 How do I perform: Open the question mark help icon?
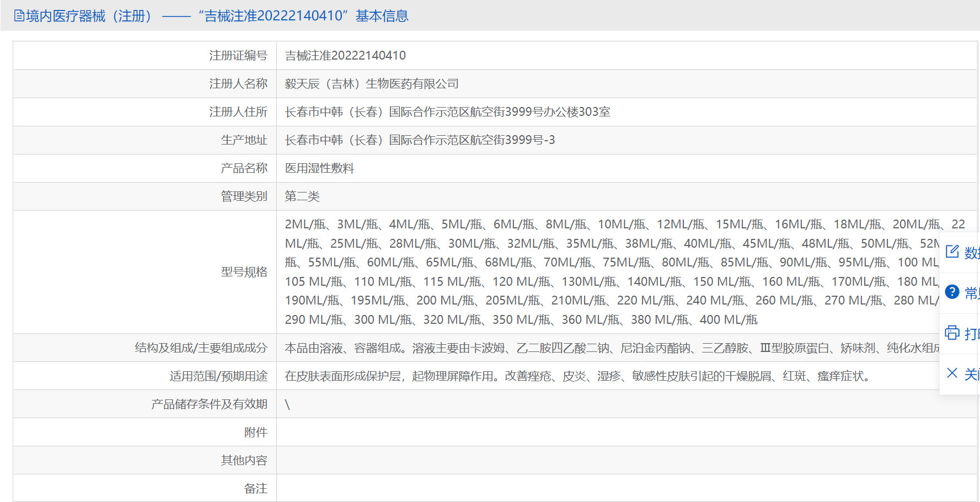tap(952, 292)
